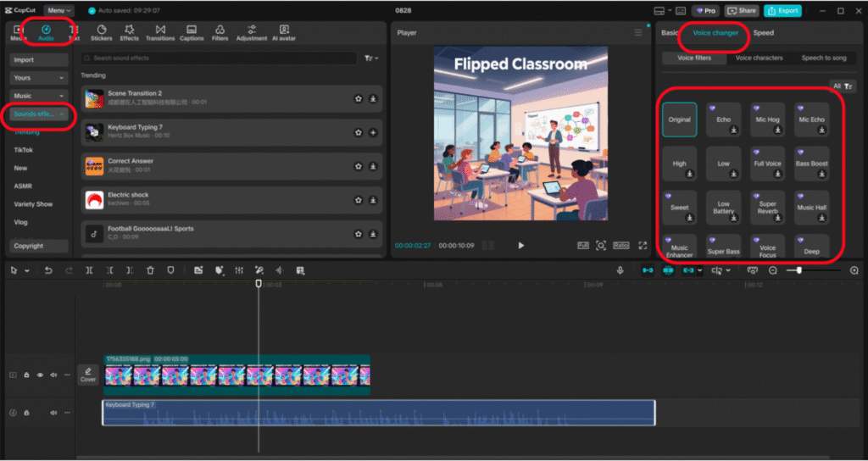Viewport: 868px width, 461px height.
Task: Click the delete trash icon in timeline toolbar
Action: click(150, 270)
